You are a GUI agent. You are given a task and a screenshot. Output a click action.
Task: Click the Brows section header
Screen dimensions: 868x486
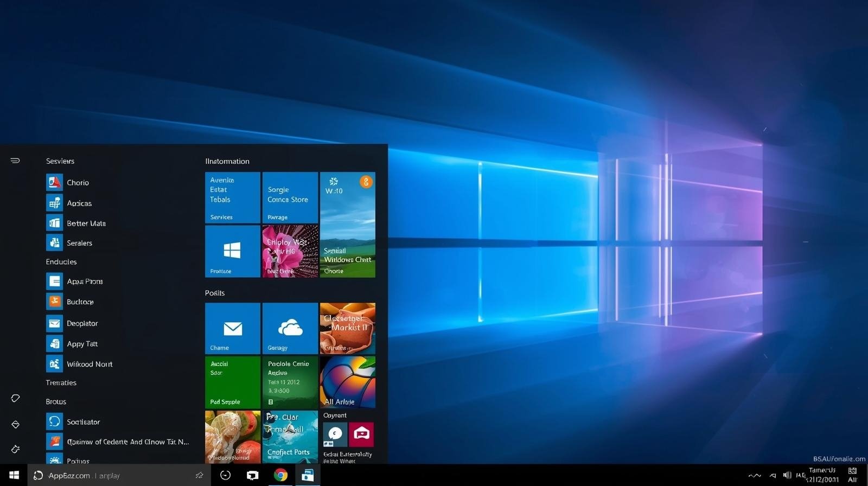point(56,401)
